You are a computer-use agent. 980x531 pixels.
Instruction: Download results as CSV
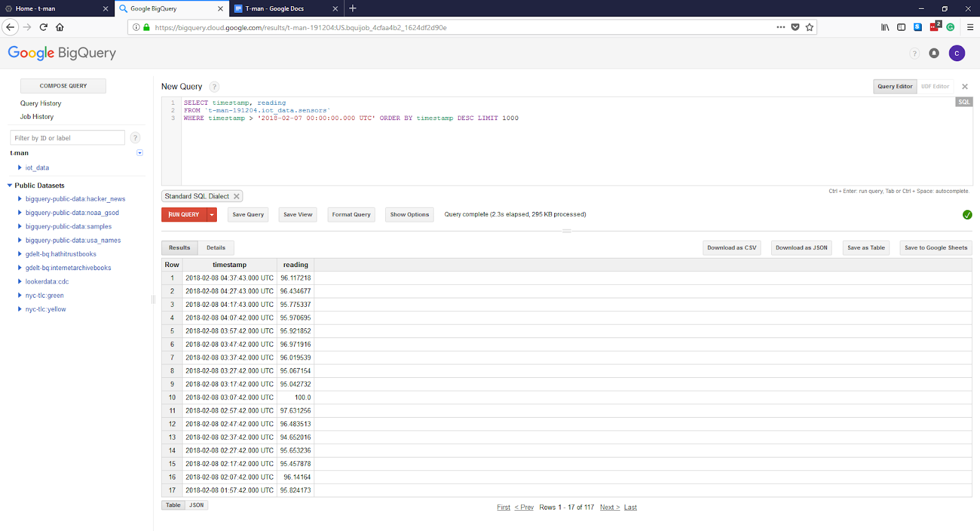pos(732,248)
